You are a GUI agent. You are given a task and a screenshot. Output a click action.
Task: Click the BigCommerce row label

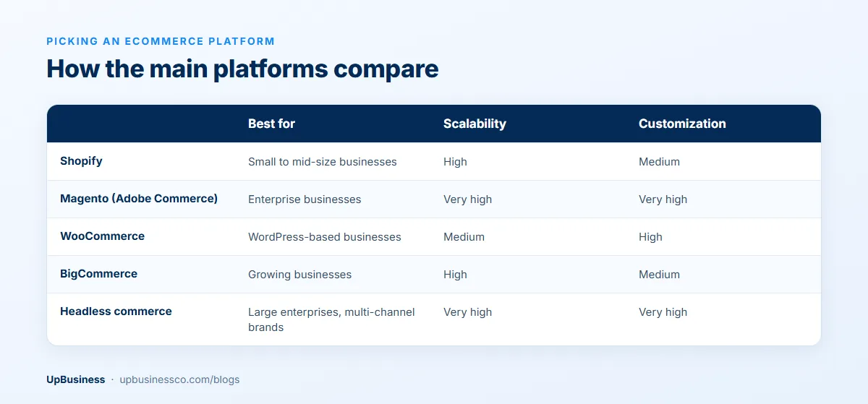tap(98, 274)
